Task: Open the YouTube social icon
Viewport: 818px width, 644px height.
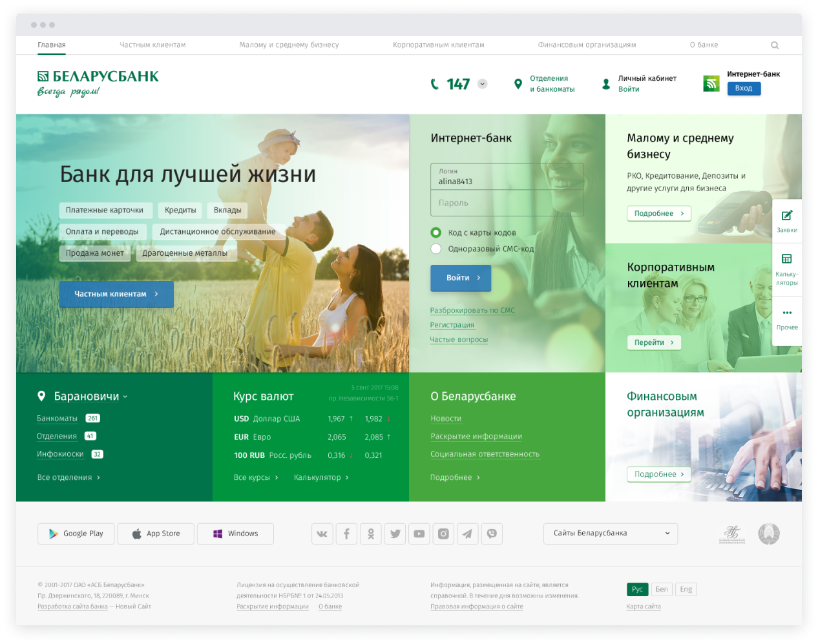Action: click(419, 534)
